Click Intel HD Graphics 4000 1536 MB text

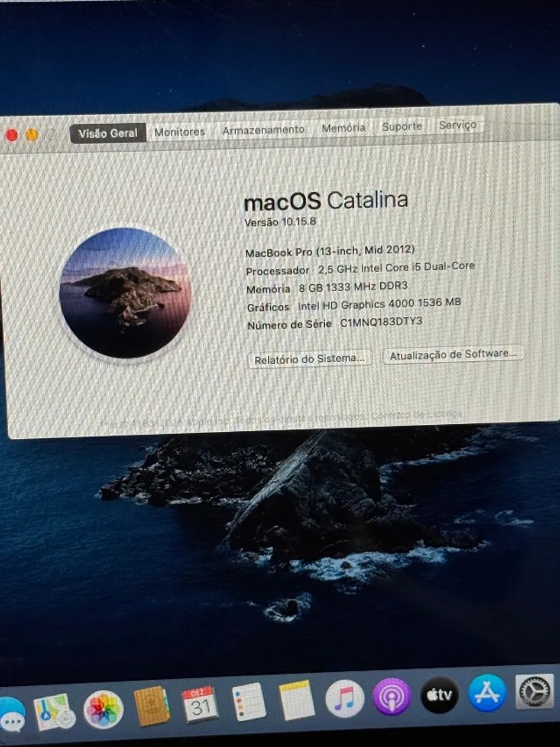pyautogui.click(x=379, y=304)
